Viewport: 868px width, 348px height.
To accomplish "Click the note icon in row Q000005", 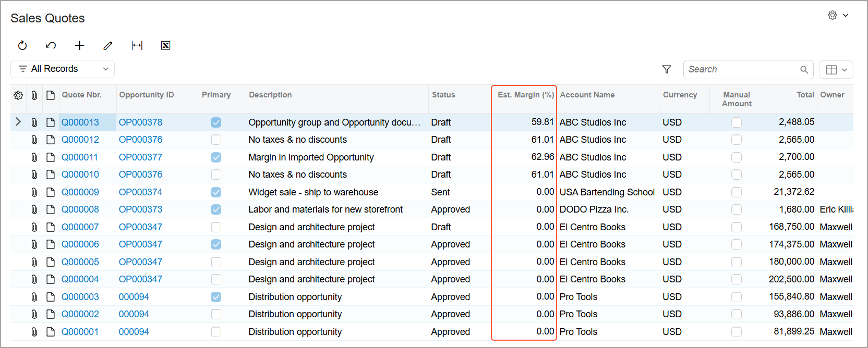I will pyautogui.click(x=51, y=262).
